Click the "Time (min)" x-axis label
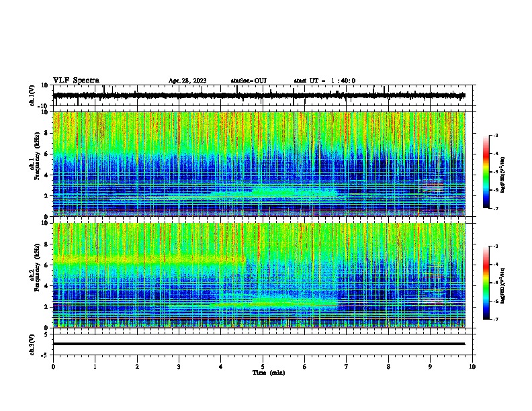Viewport: 532px width, 411px height. [x=269, y=373]
